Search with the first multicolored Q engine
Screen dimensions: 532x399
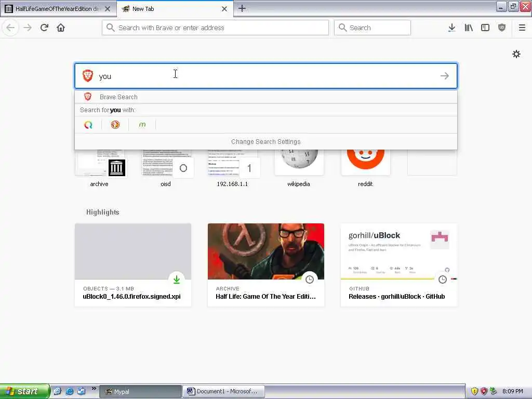(x=88, y=125)
